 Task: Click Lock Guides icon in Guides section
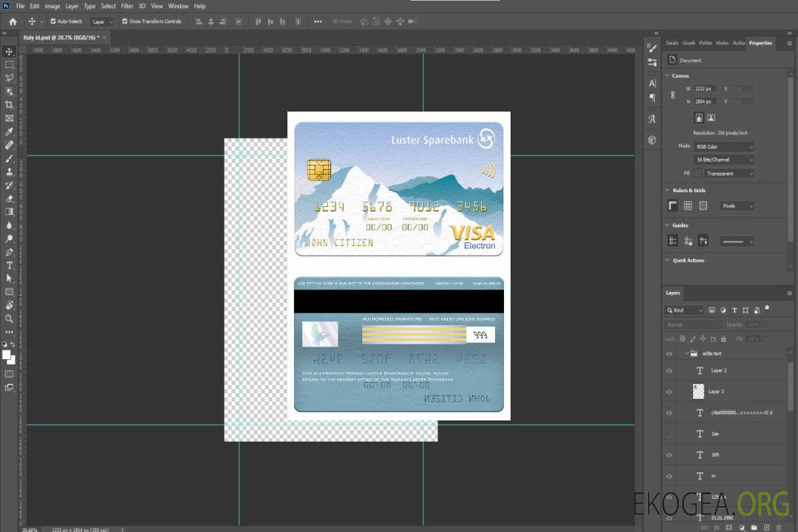click(688, 242)
